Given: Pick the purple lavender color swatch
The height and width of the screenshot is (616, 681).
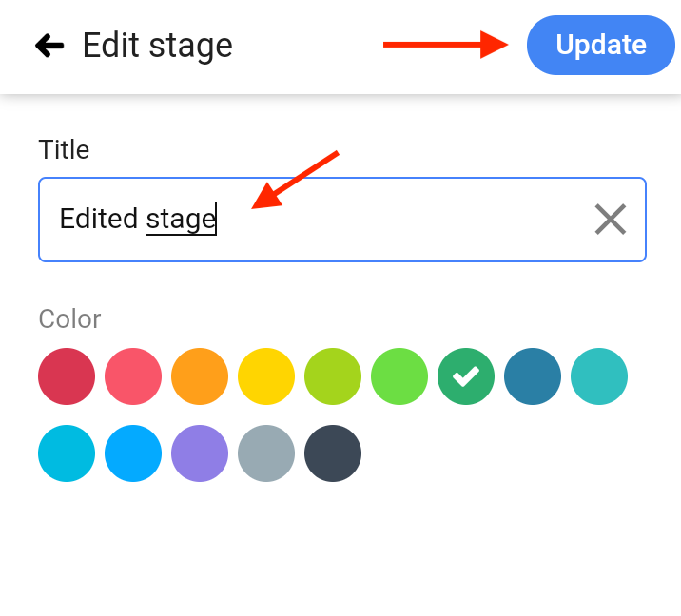Looking at the screenshot, I should 200,453.
